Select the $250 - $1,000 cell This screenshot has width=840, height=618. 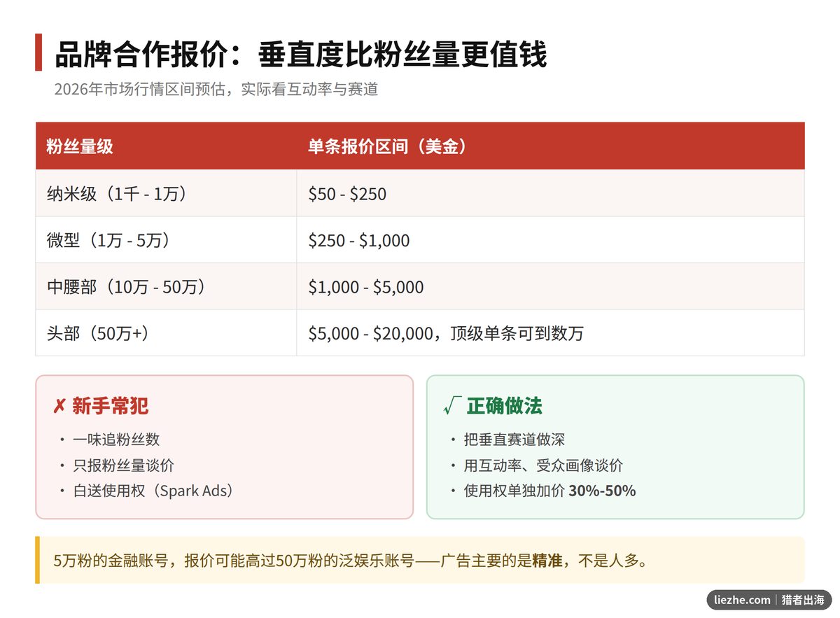pos(551,240)
